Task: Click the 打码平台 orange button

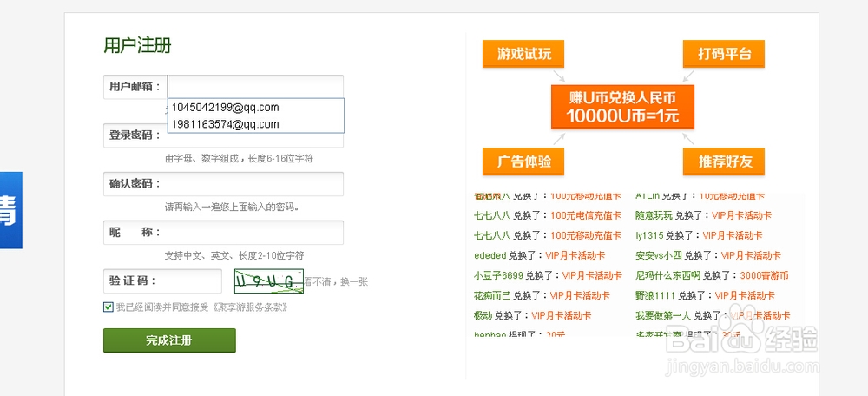Action: (x=724, y=54)
